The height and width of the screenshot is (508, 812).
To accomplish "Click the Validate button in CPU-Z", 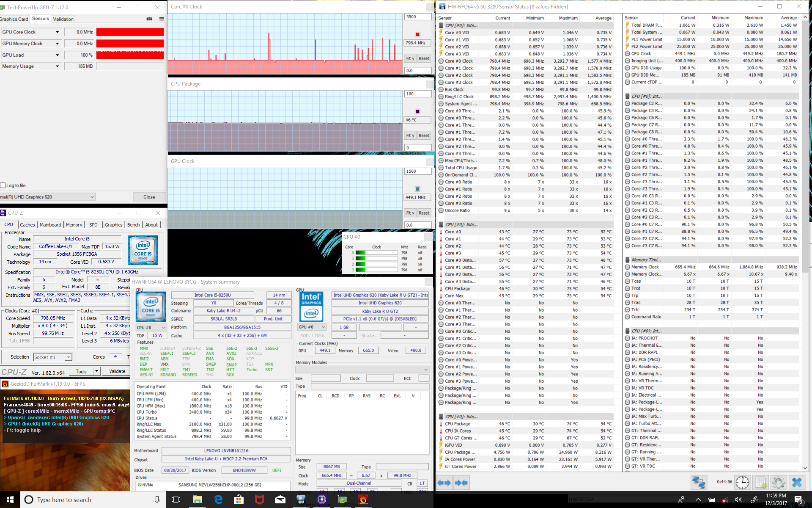I will [117, 371].
